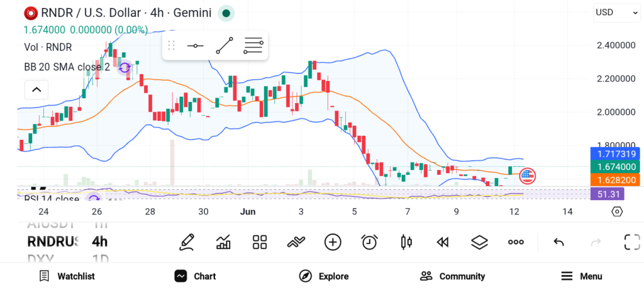The image size is (644, 290).
Task: Open the alerts line tool icon
Action: coord(296,242)
